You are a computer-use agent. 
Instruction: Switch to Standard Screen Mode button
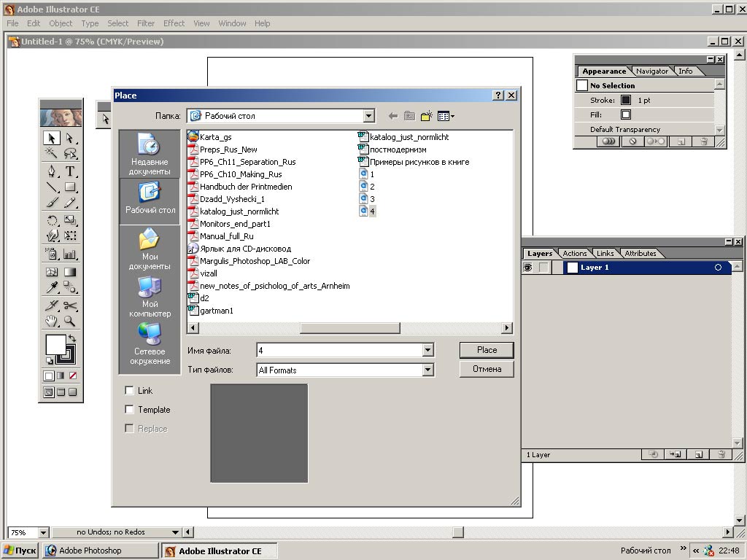(49, 392)
